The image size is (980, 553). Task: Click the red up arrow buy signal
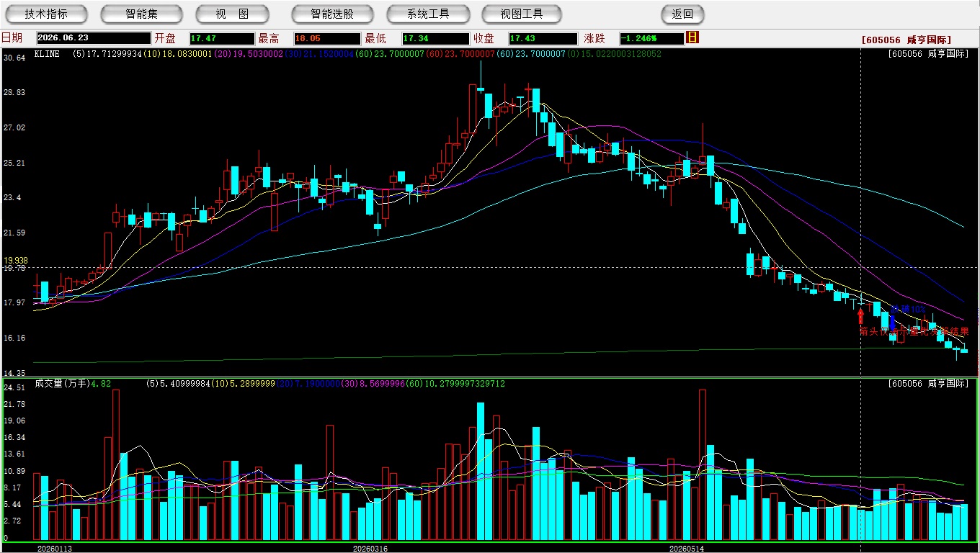click(x=860, y=315)
